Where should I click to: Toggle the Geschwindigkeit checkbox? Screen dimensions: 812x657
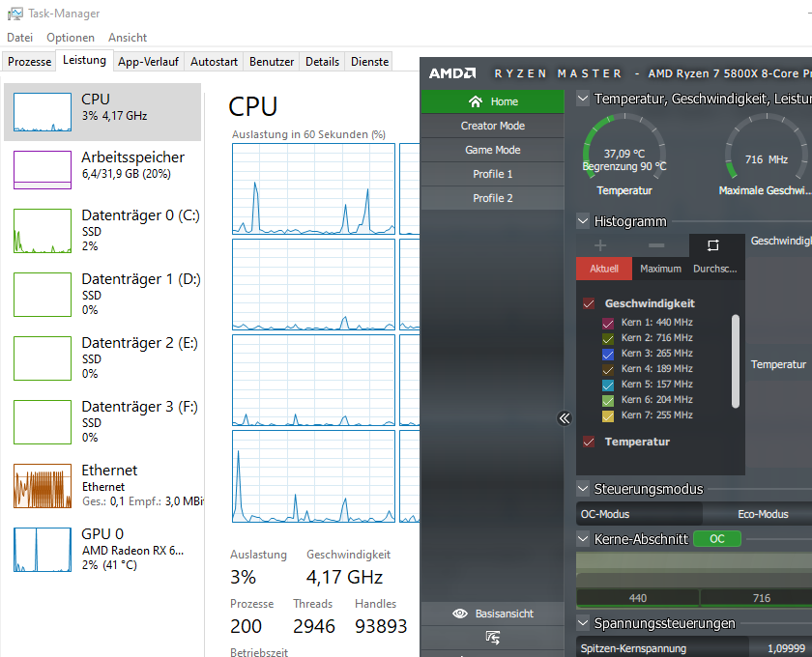click(x=589, y=303)
